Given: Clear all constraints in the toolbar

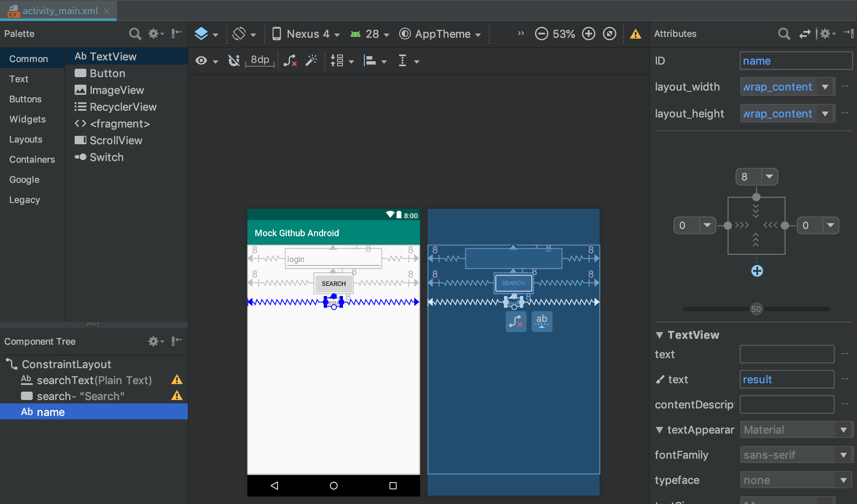Looking at the screenshot, I should [x=290, y=61].
